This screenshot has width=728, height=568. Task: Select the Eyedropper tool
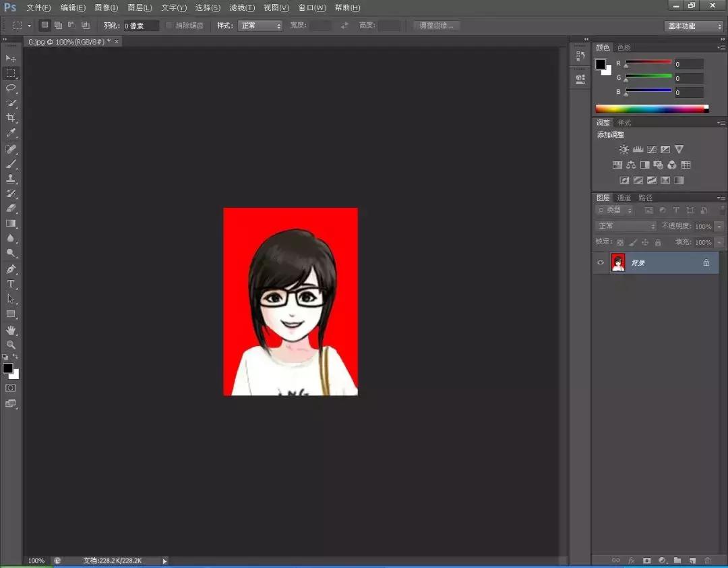coord(11,134)
